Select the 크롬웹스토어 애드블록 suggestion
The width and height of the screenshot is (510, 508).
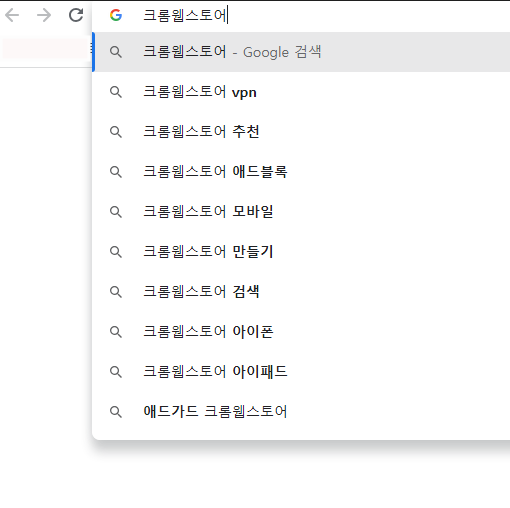(x=301, y=172)
